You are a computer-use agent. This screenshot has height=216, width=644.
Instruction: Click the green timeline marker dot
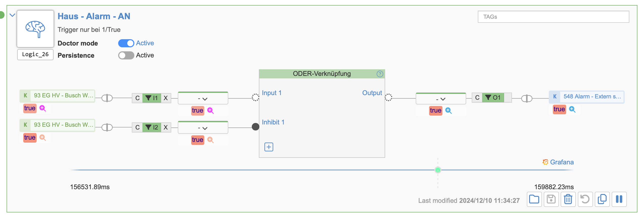point(438,170)
